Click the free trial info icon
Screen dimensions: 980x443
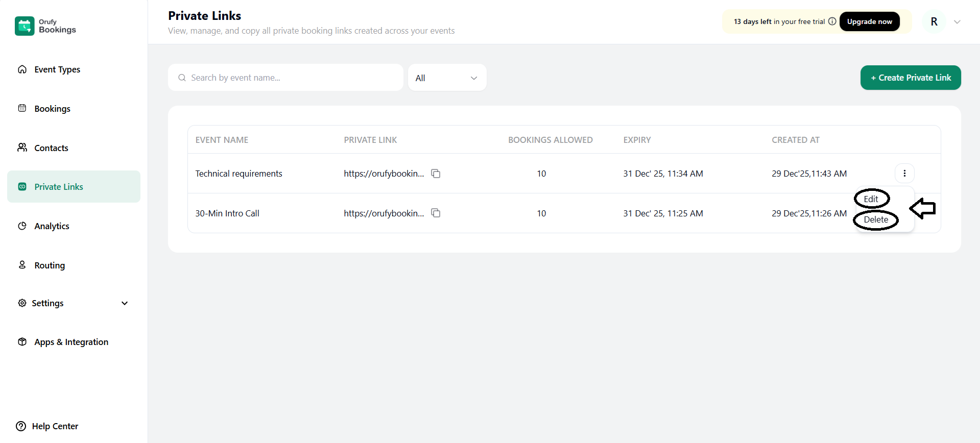pyautogui.click(x=832, y=21)
